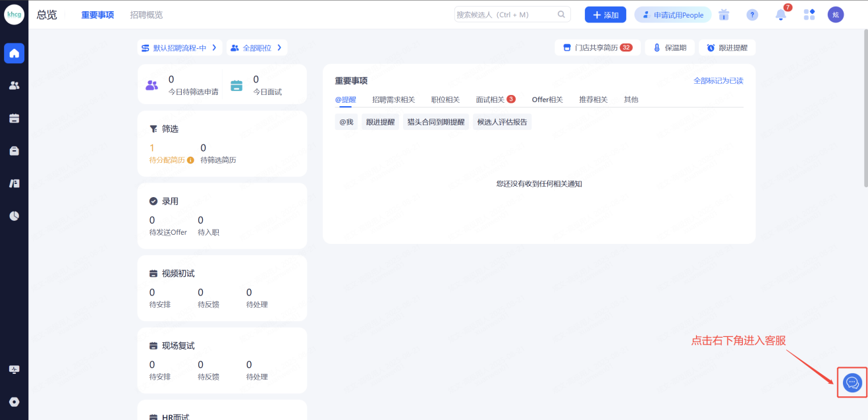Viewport: 868px width, 420px height.
Task: Open the pie chart reports sidebar icon
Action: pos(14,216)
